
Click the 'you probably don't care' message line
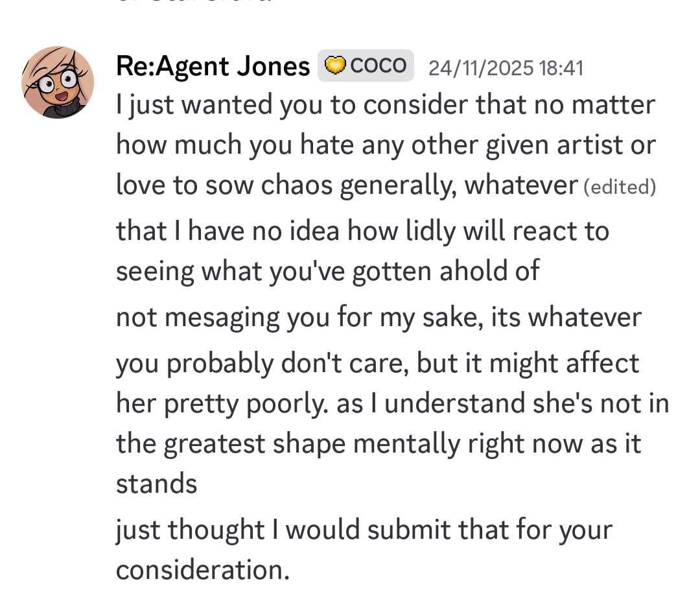(377, 363)
